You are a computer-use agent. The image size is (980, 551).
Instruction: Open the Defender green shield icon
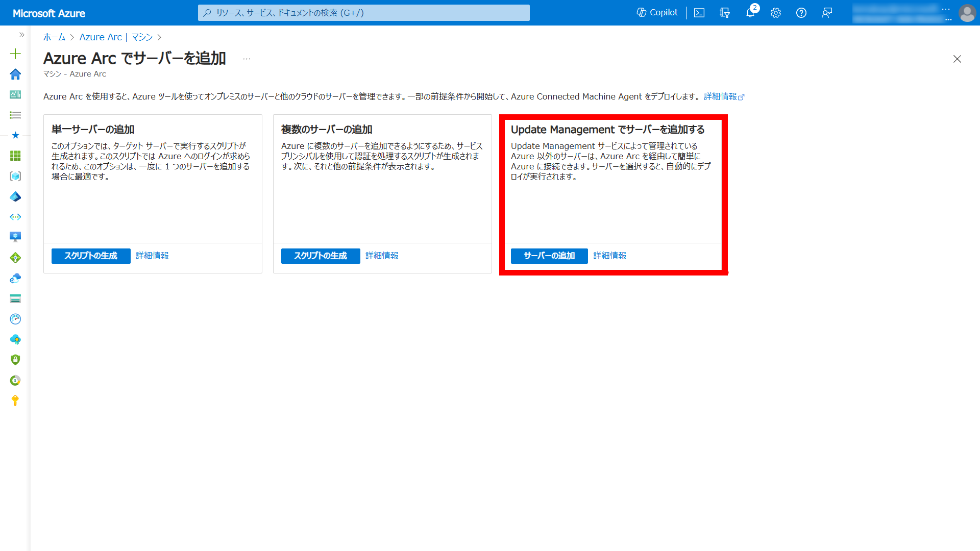click(x=15, y=360)
